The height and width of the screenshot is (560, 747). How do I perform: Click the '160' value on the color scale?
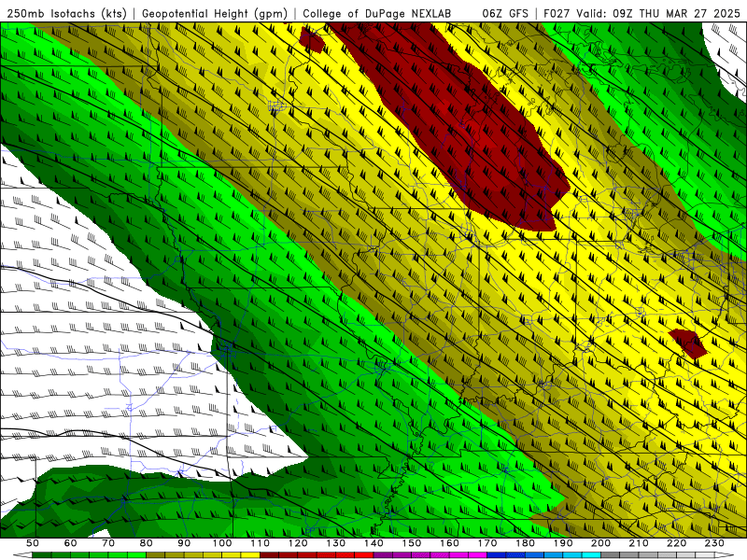[x=450, y=543]
